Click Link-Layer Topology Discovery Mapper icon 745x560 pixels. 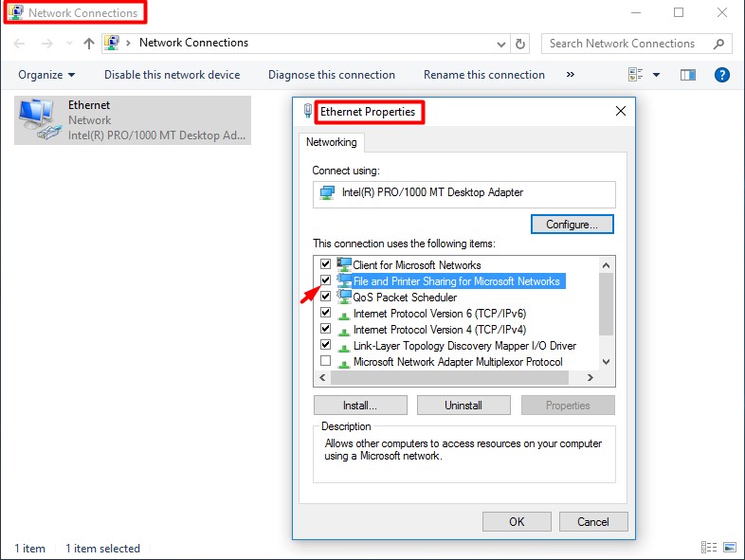tap(344, 348)
